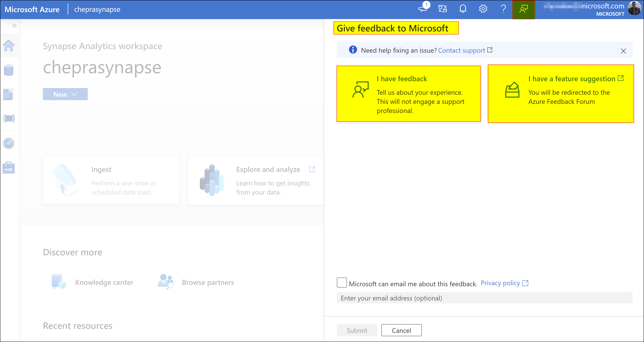Screen dimensions: 644x342
Task: Open the Integrate hub pipeline icon
Action: pyautogui.click(x=9, y=118)
